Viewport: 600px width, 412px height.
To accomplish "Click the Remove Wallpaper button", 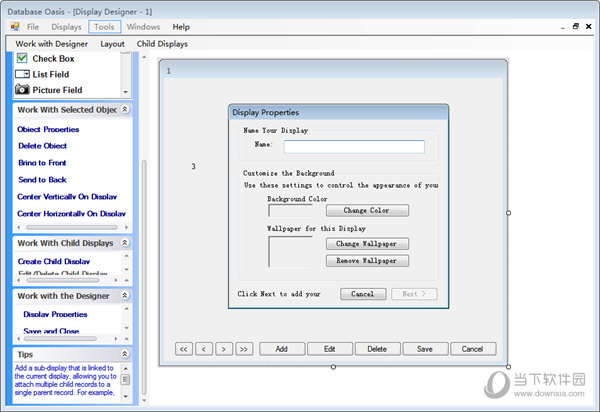I will click(x=367, y=261).
